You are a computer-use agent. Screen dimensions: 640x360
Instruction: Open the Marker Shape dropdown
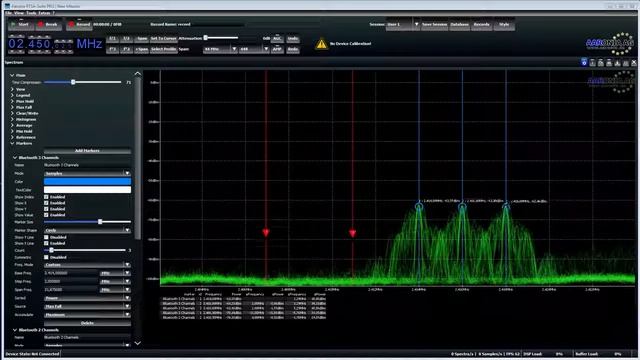coord(87,230)
